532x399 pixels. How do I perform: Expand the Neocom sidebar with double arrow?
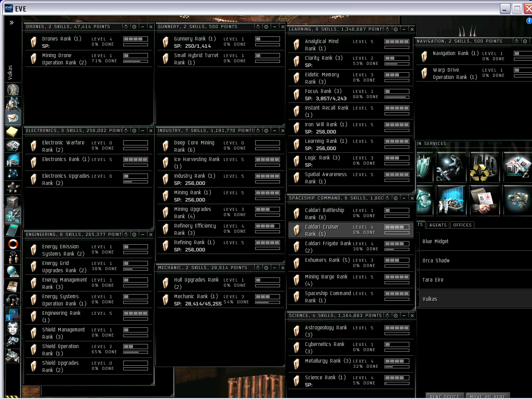tap(11, 23)
